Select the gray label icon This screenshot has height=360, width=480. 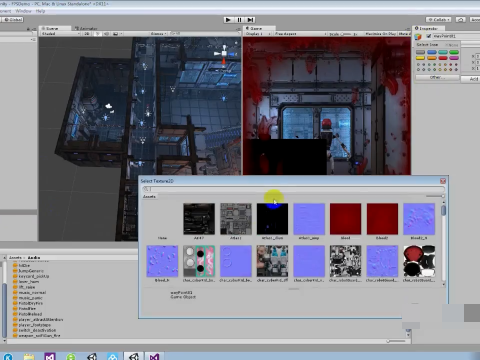[420, 52]
